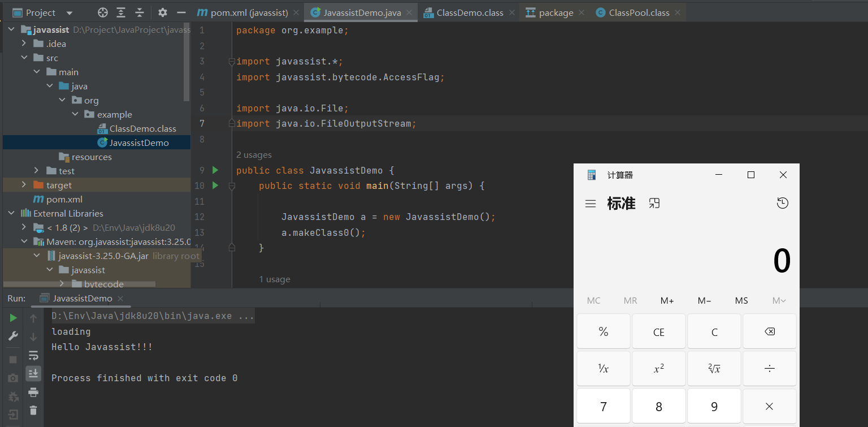Click the number 8 key in Calculator
This screenshot has height=427, width=868.
pyautogui.click(x=659, y=406)
